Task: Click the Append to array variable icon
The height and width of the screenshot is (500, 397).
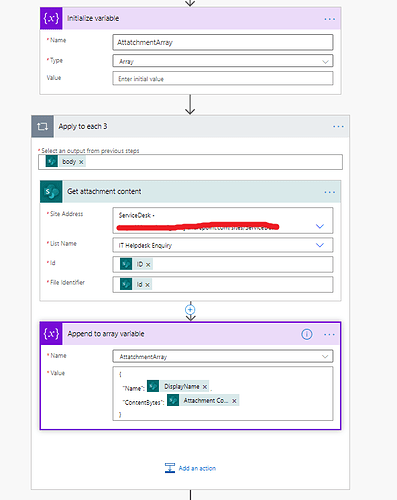Action: coord(51,334)
